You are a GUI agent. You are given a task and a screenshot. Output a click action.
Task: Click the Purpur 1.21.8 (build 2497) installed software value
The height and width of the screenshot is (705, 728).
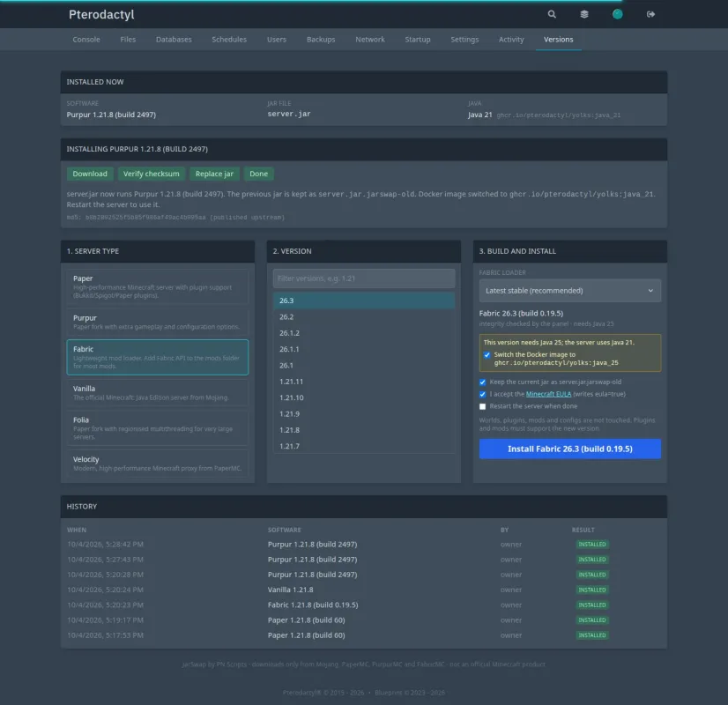111,115
